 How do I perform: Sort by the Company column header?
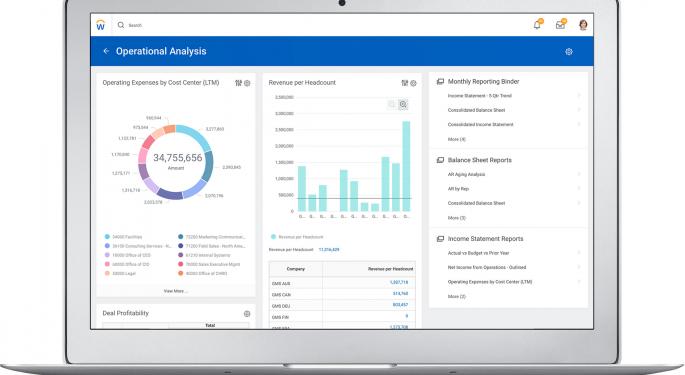[296, 269]
